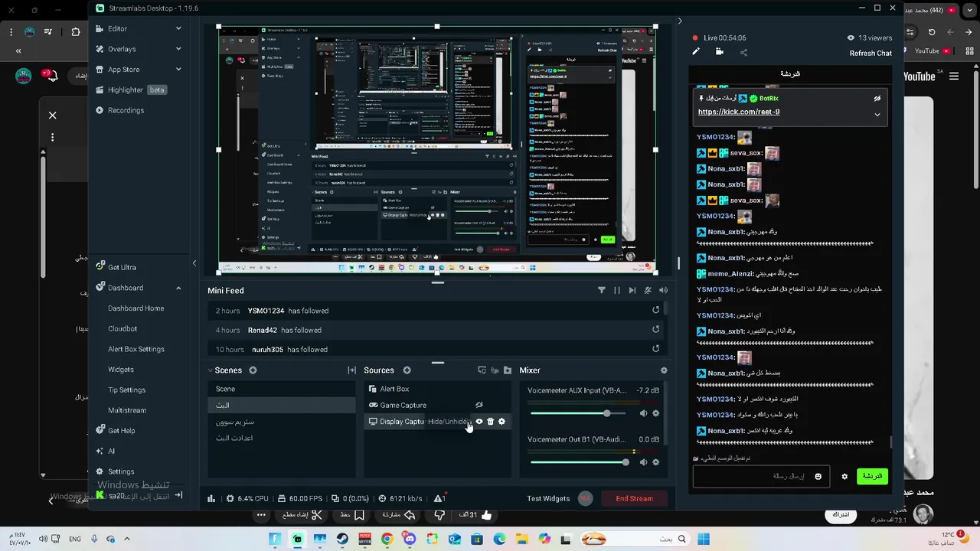This screenshot has height=551, width=980.
Task: Select the Alert Box source
Action: tap(437, 389)
